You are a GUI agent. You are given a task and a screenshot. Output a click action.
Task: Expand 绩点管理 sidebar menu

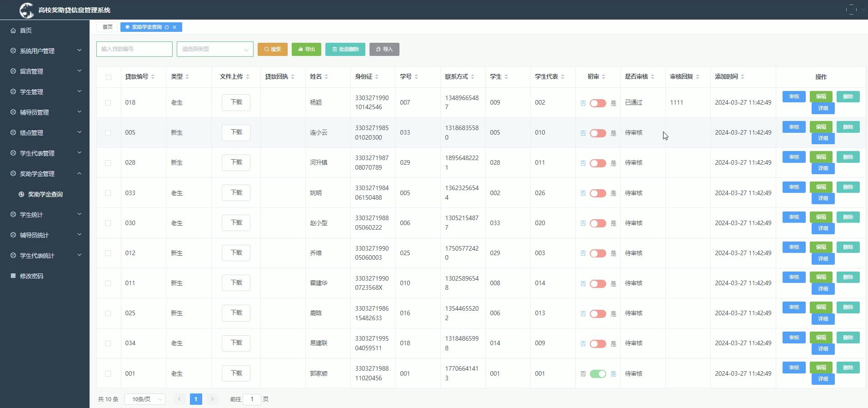45,133
